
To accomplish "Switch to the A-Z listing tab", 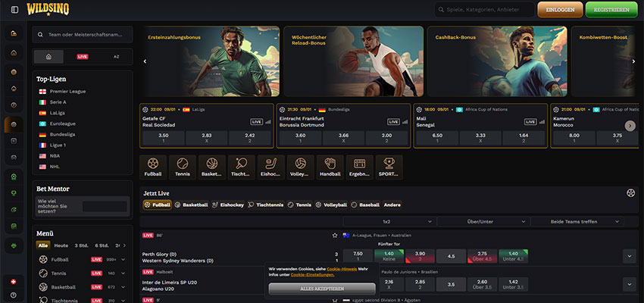I will click(x=116, y=57).
